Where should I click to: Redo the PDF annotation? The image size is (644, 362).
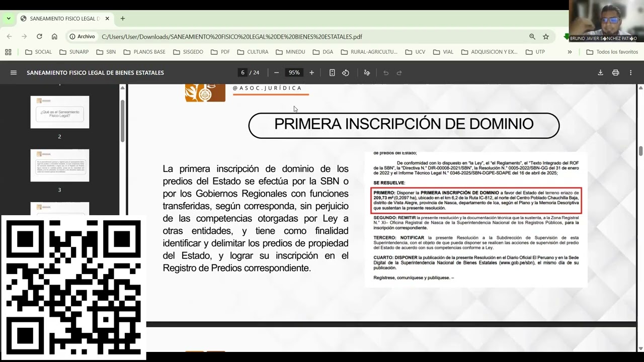pyautogui.click(x=399, y=72)
